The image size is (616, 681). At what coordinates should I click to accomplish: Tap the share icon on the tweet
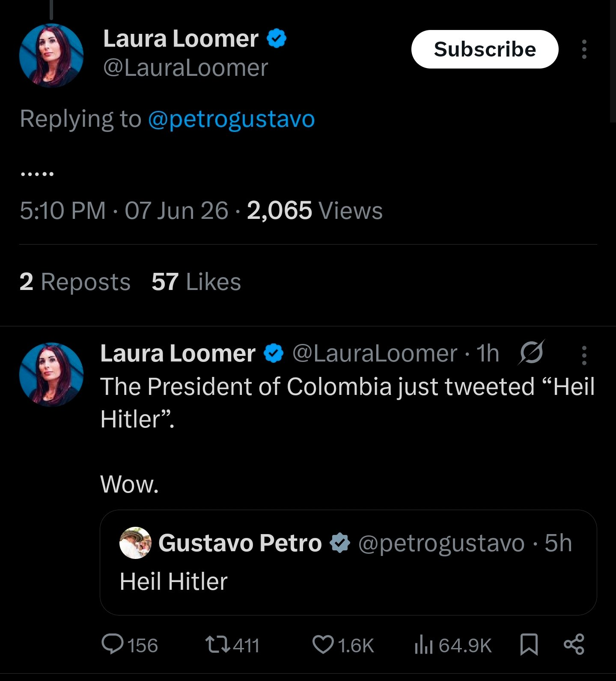tap(574, 645)
